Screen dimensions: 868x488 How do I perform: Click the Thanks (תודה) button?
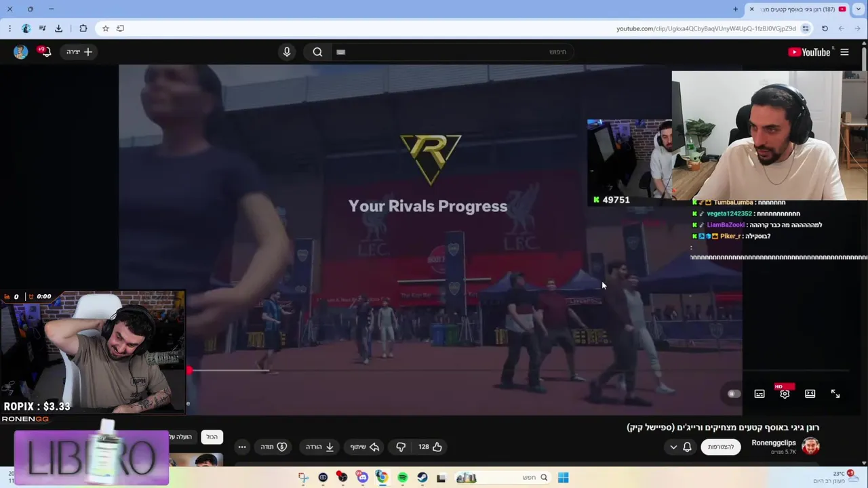[273, 447]
